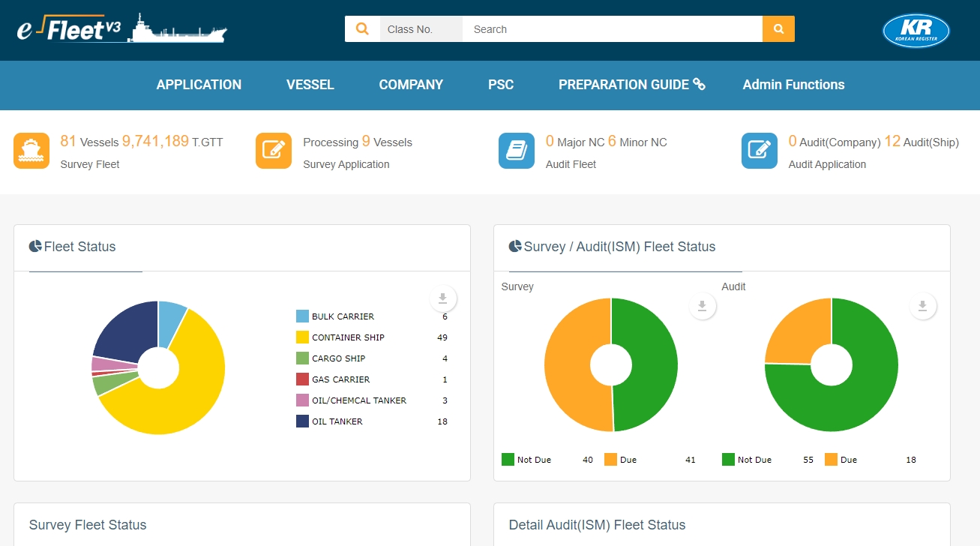
Task: Open the VESSEL menu
Action: tap(310, 85)
